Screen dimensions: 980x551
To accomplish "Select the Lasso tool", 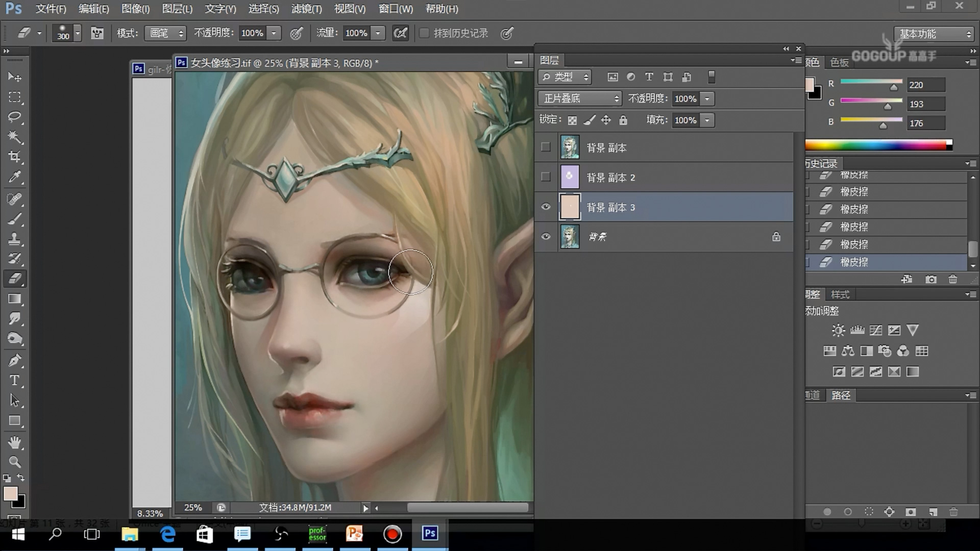I will 14,117.
